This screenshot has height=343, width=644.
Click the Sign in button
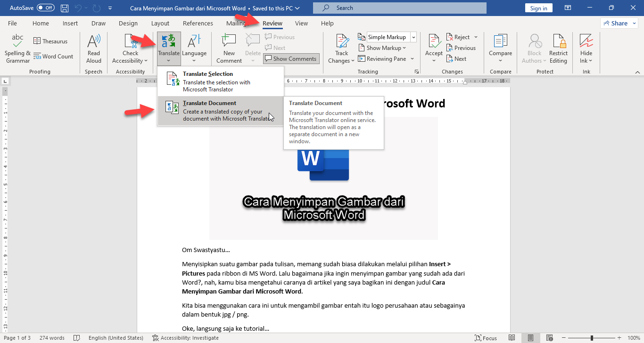coord(538,8)
